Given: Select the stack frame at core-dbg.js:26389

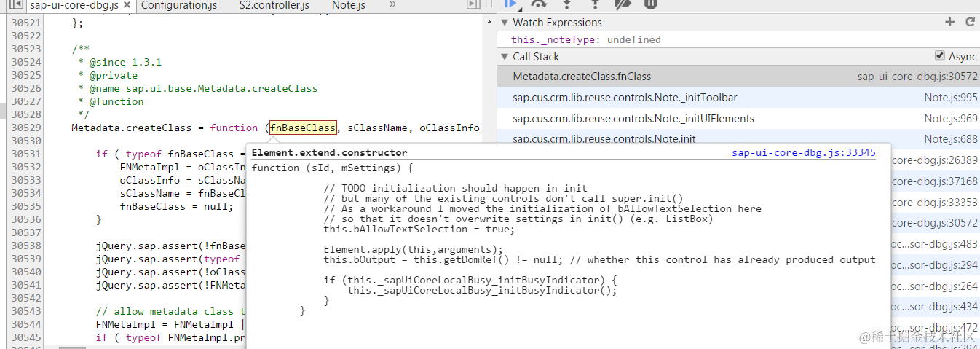Looking at the screenshot, I should pyautogui.click(x=936, y=160).
